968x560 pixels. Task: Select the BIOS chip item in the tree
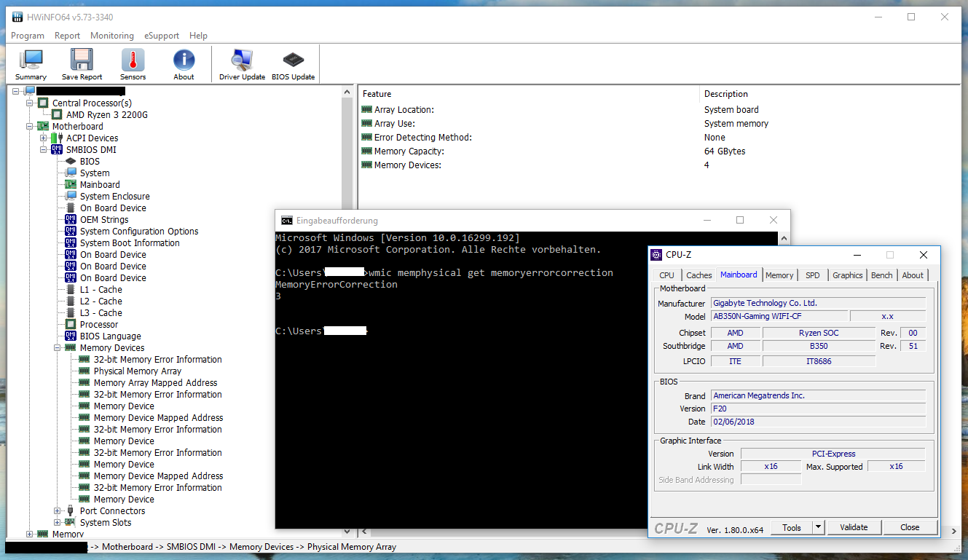tap(90, 162)
